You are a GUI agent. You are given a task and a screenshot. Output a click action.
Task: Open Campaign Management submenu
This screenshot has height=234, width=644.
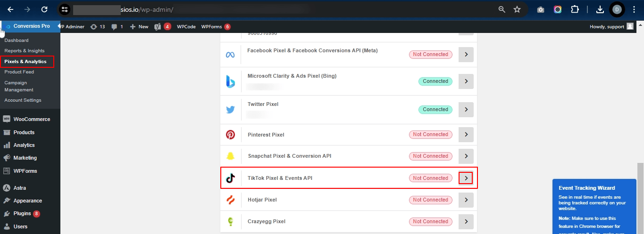pyautogui.click(x=19, y=86)
